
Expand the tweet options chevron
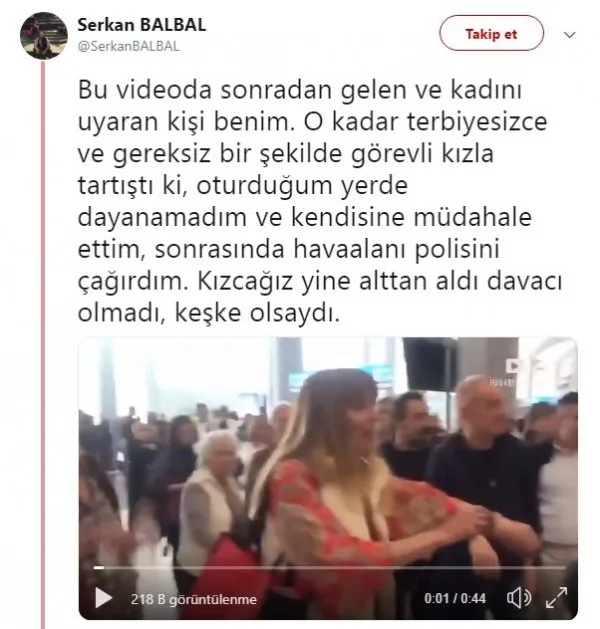pos(570,35)
